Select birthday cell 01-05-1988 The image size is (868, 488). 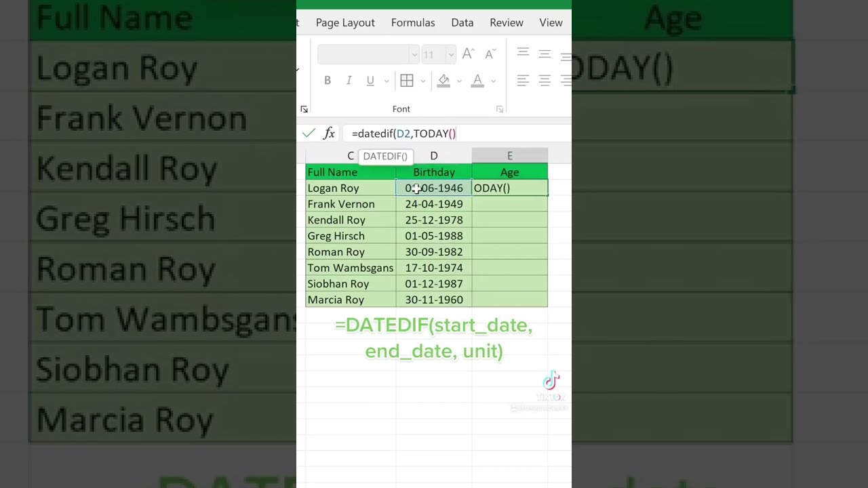[434, 236]
